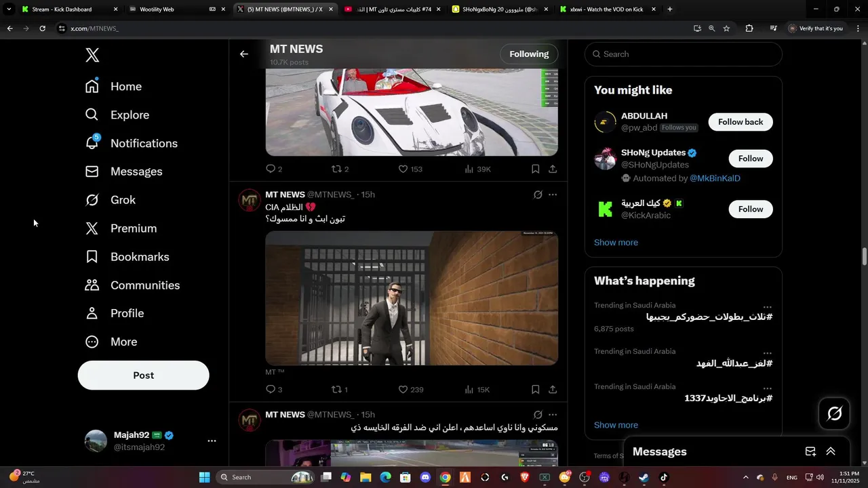Follow back ABDULLAH
Screen dimensions: 868x488
(741, 122)
